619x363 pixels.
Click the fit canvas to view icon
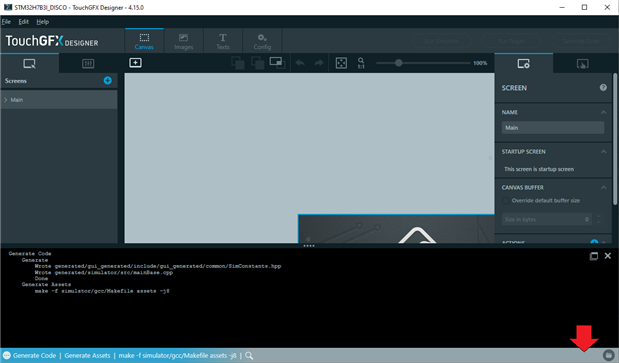click(341, 63)
